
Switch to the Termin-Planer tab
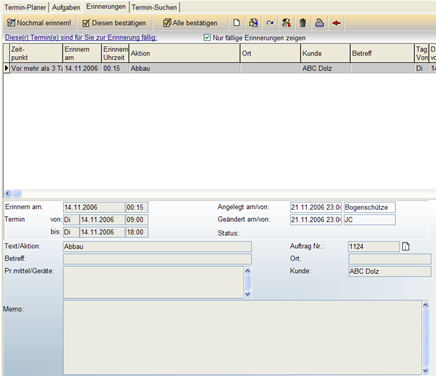point(25,7)
